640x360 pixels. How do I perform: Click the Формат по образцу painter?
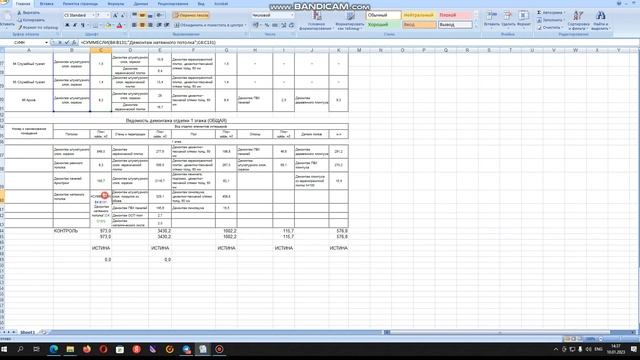tap(38, 27)
